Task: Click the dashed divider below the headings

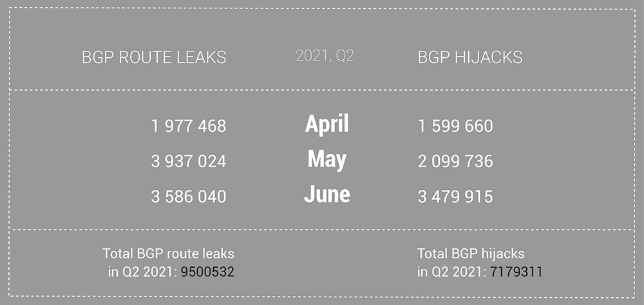Action: tap(322, 89)
